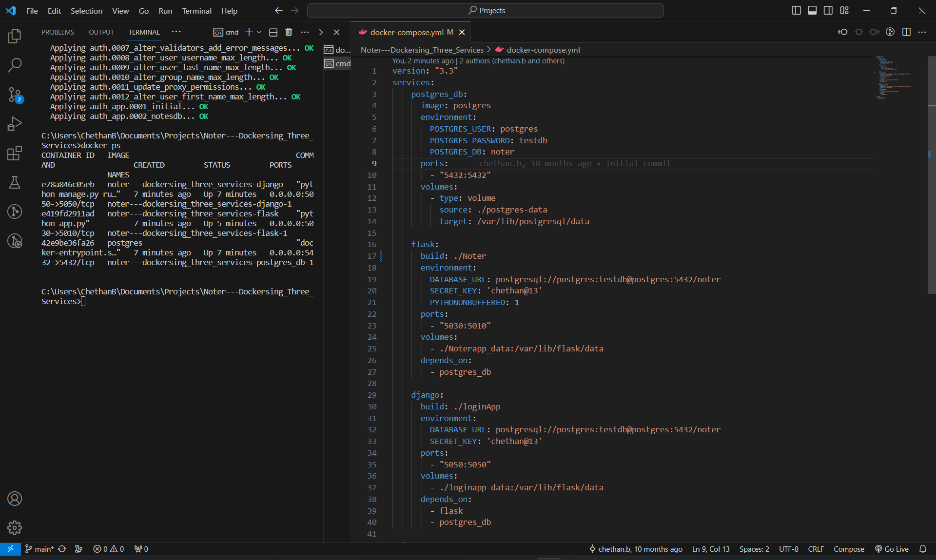The height and width of the screenshot is (560, 936).
Task: Open the Testing flask icon view
Action: (x=15, y=182)
